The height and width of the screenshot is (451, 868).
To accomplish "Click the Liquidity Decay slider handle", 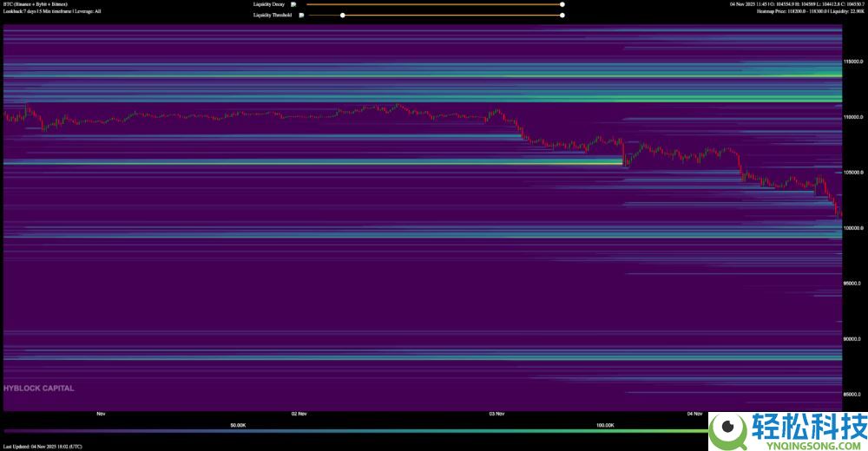I will click(x=562, y=4).
